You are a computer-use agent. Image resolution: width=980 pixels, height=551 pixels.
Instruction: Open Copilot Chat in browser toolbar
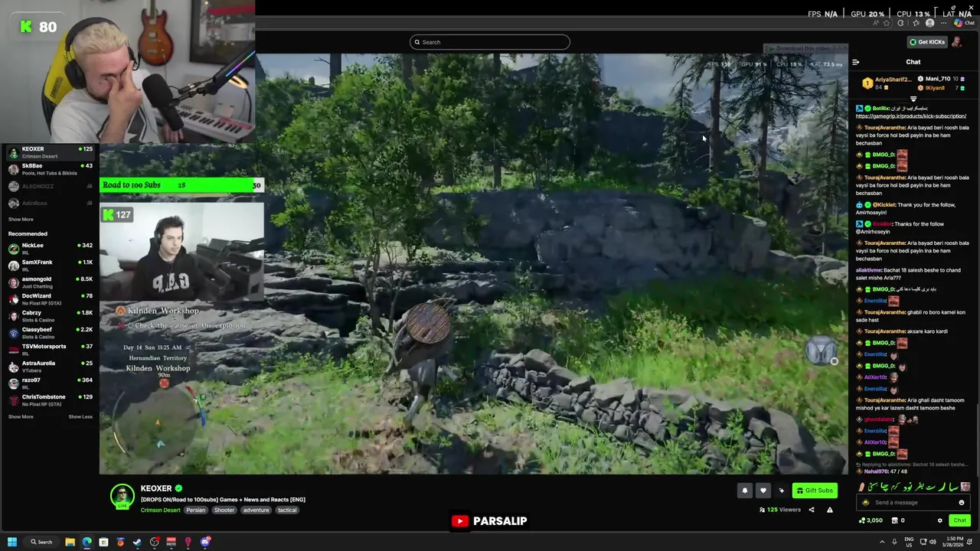point(964,23)
